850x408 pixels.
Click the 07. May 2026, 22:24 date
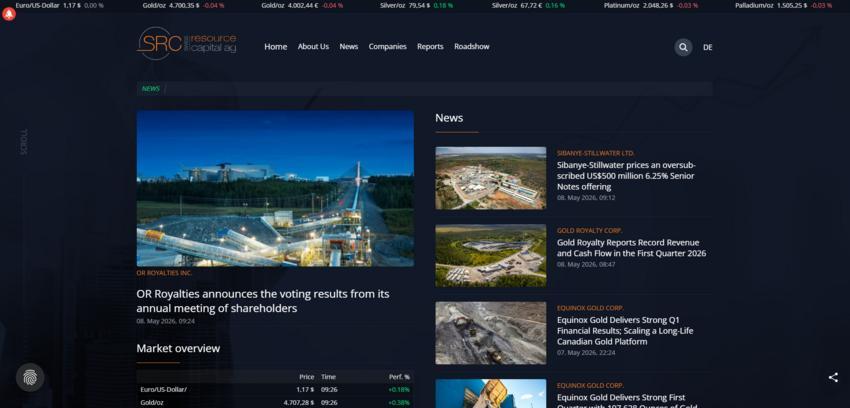point(585,353)
